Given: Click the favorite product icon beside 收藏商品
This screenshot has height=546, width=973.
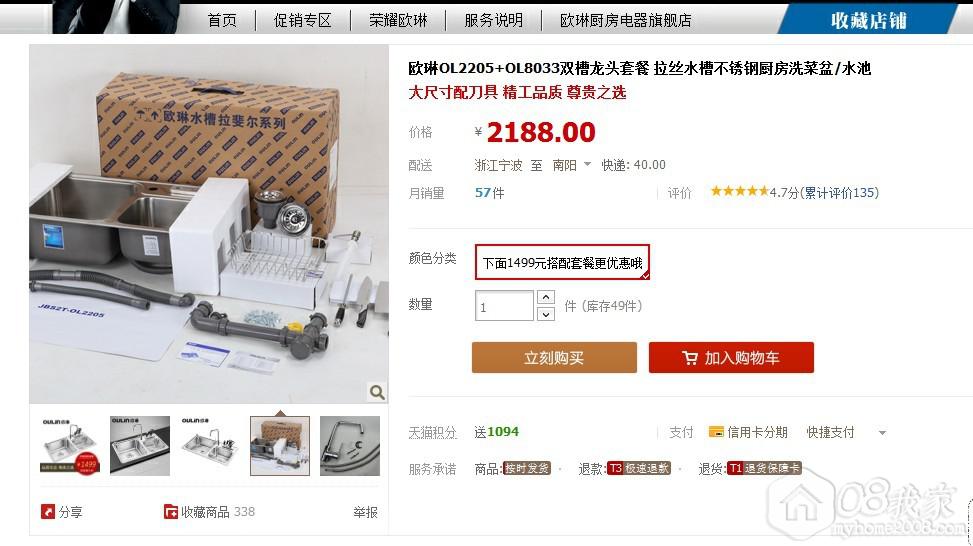Looking at the screenshot, I should [x=171, y=511].
